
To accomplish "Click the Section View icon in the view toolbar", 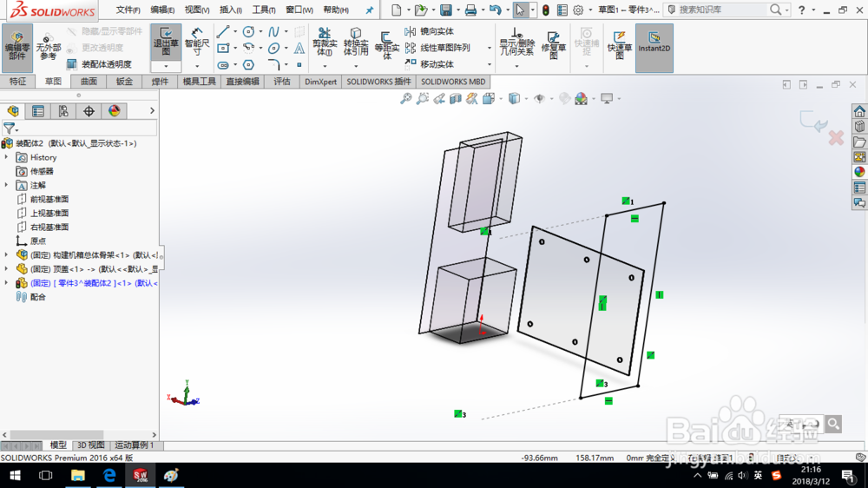I will click(455, 99).
